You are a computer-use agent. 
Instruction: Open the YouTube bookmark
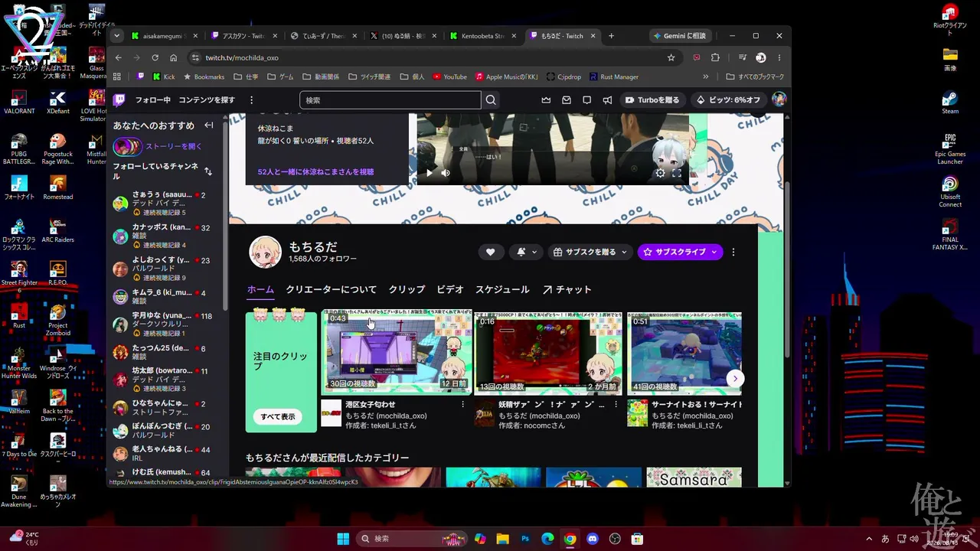[449, 77]
